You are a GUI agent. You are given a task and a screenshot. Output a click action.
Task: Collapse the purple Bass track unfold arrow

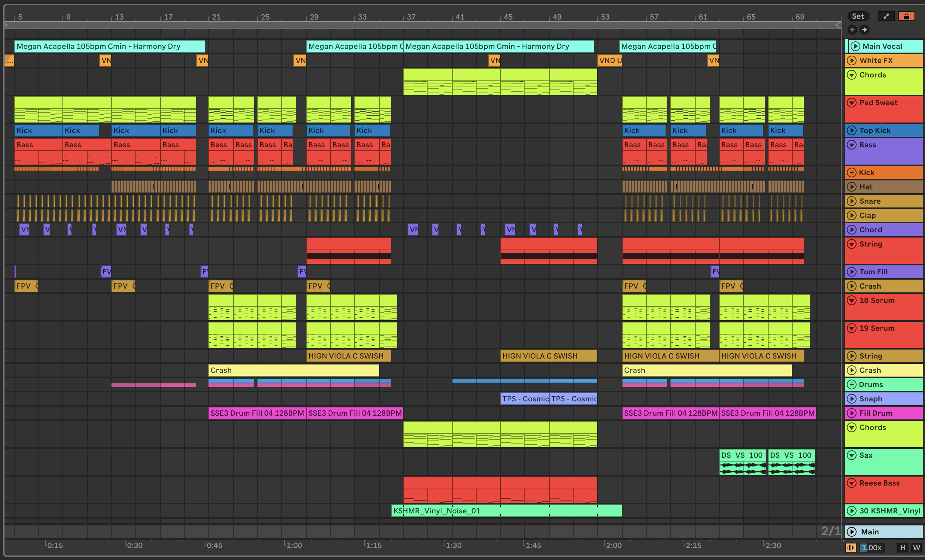(x=852, y=145)
